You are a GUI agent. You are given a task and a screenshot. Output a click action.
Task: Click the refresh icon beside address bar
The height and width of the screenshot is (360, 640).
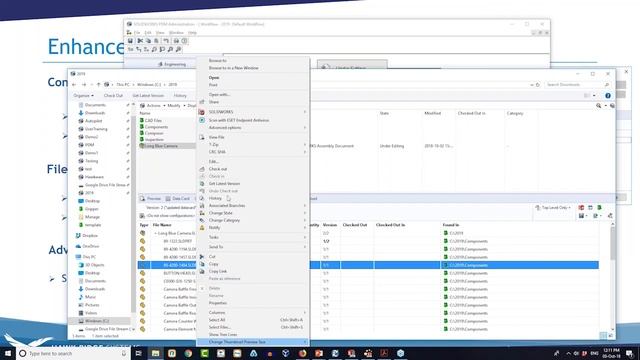coord(538,84)
